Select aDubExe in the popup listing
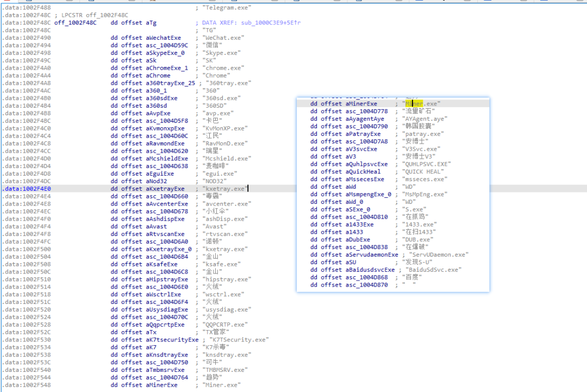 (x=358, y=240)
